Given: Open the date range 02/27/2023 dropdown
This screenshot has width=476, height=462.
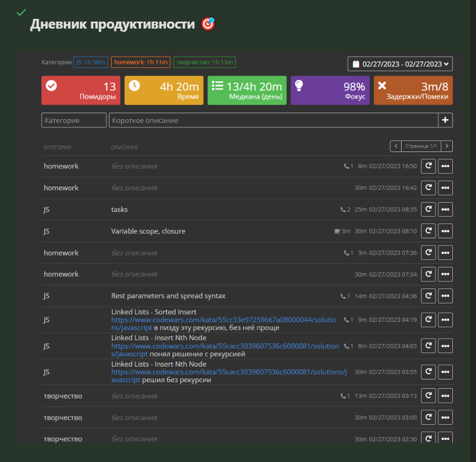Looking at the screenshot, I should pyautogui.click(x=400, y=64).
